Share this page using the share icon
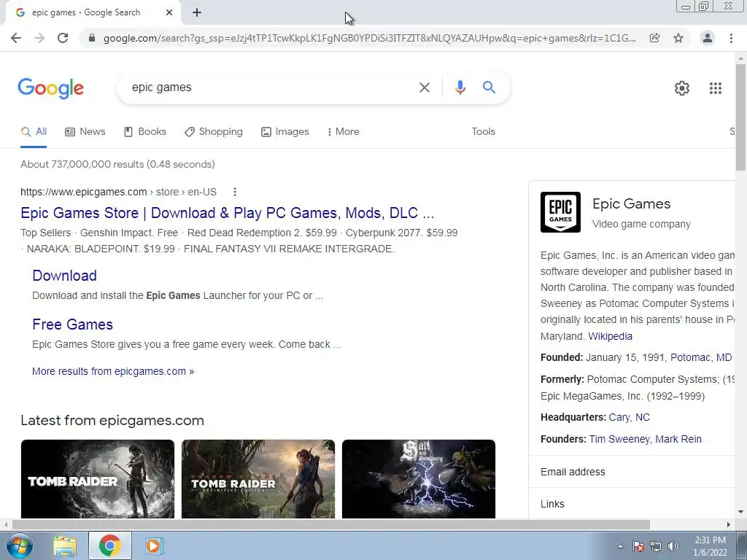Viewport: 747px width, 560px height. click(654, 38)
